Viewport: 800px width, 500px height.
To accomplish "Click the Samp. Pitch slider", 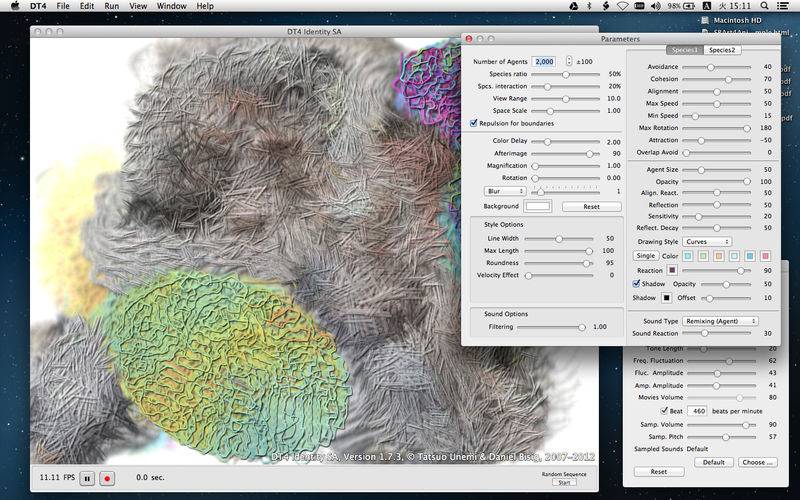I will (721, 437).
